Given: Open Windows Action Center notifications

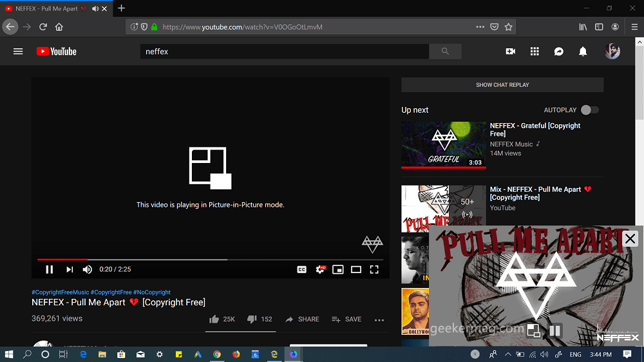Looking at the screenshot, I should pos(627,354).
